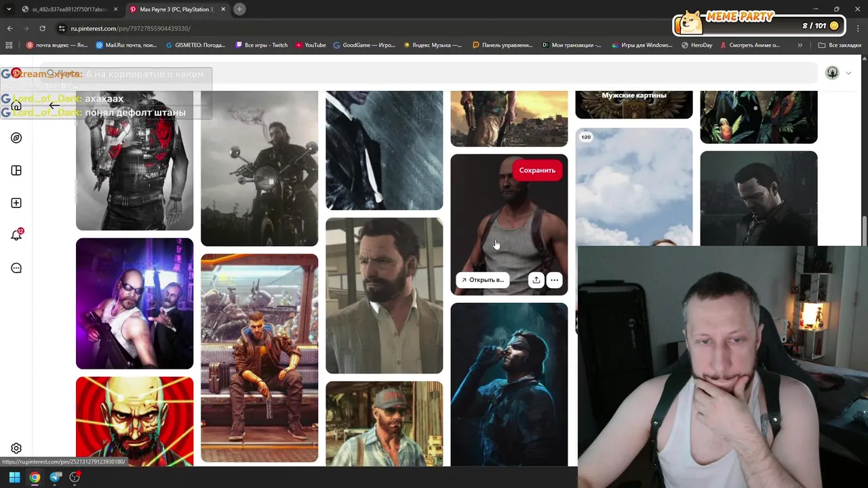Open a new browser tab with plus

(x=240, y=9)
